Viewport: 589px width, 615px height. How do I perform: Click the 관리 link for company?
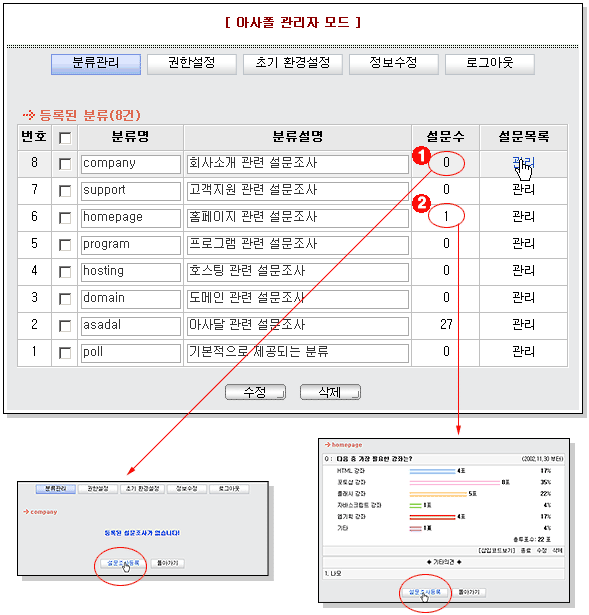[x=523, y=162]
